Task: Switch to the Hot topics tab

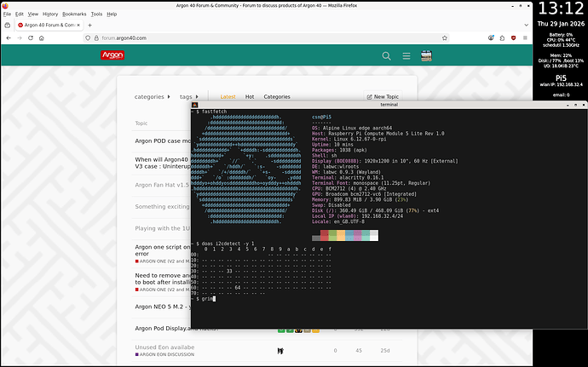Action: [250, 97]
